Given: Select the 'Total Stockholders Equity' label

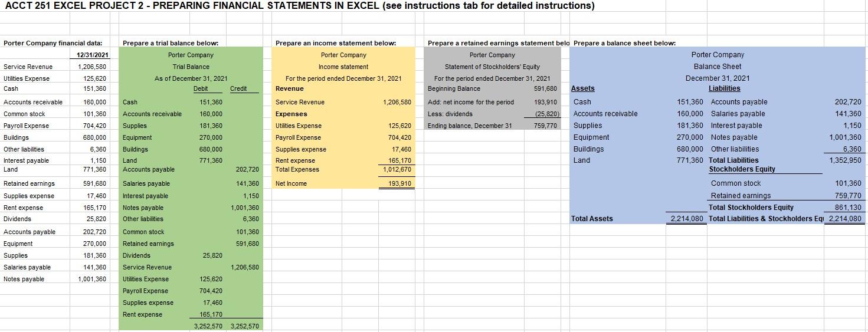Looking at the screenshot, I should 751,207.
